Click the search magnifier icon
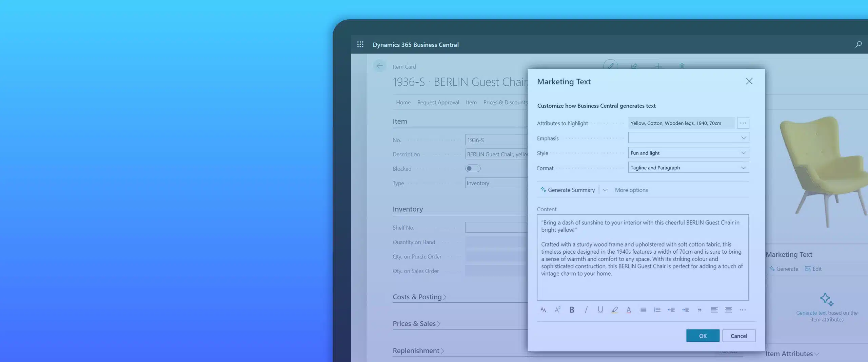 coord(858,44)
